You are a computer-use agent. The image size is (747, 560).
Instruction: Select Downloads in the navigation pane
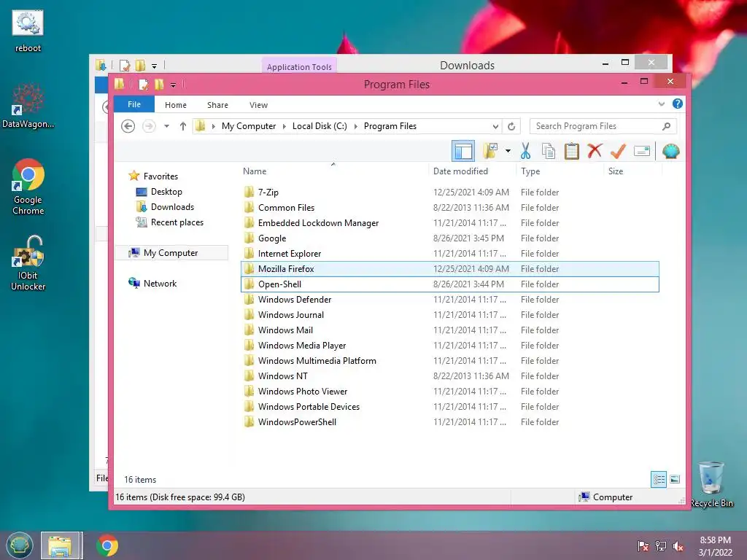(x=165, y=206)
